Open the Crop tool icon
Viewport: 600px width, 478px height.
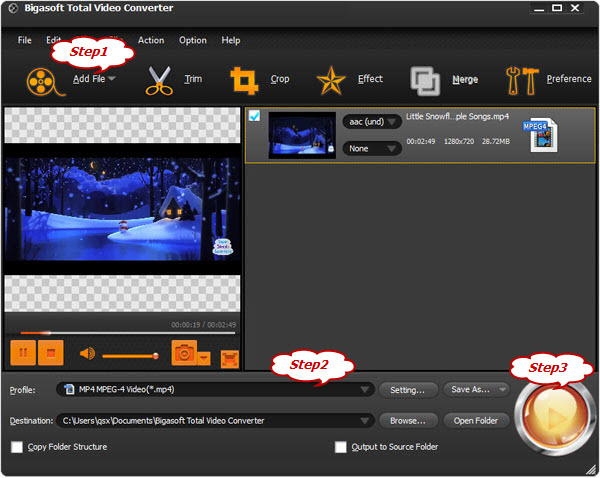pos(244,80)
